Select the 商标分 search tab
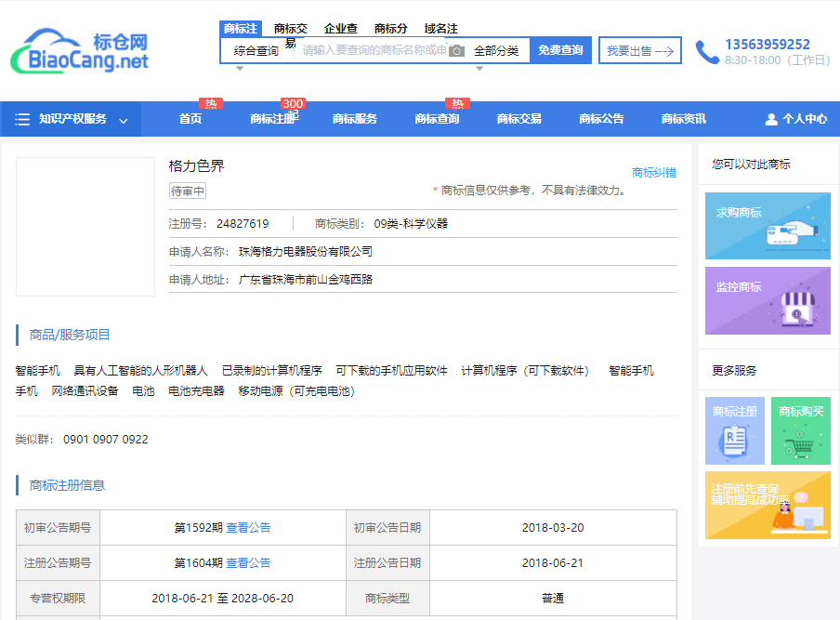840x620 pixels. coord(390,29)
